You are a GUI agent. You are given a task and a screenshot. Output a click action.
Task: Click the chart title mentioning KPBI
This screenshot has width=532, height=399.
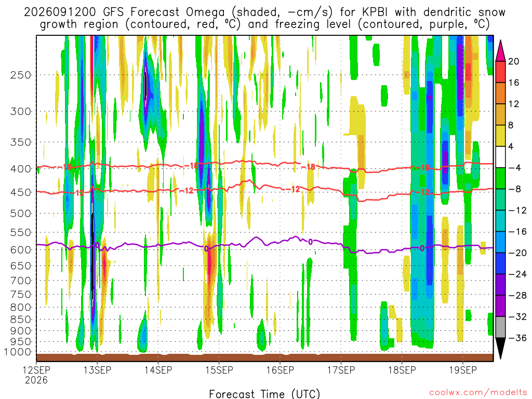pos(264,18)
